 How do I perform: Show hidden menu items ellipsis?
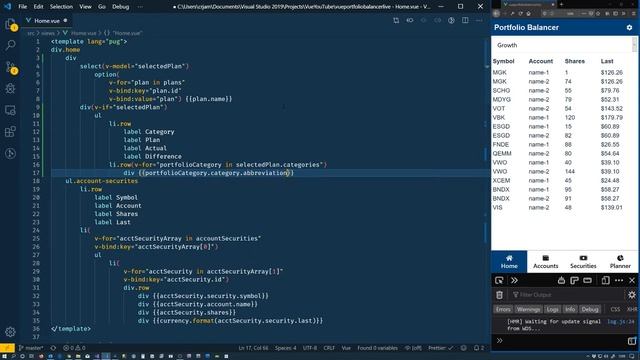140,7
